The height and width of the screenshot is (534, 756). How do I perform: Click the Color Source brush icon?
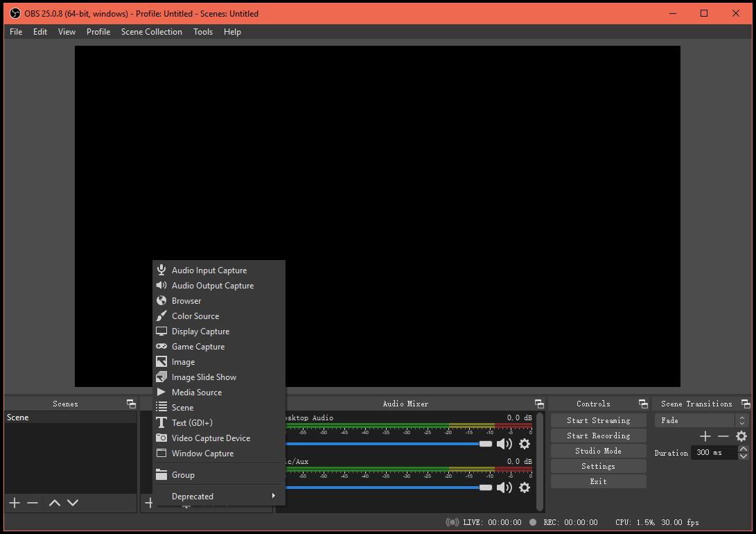[x=161, y=316]
